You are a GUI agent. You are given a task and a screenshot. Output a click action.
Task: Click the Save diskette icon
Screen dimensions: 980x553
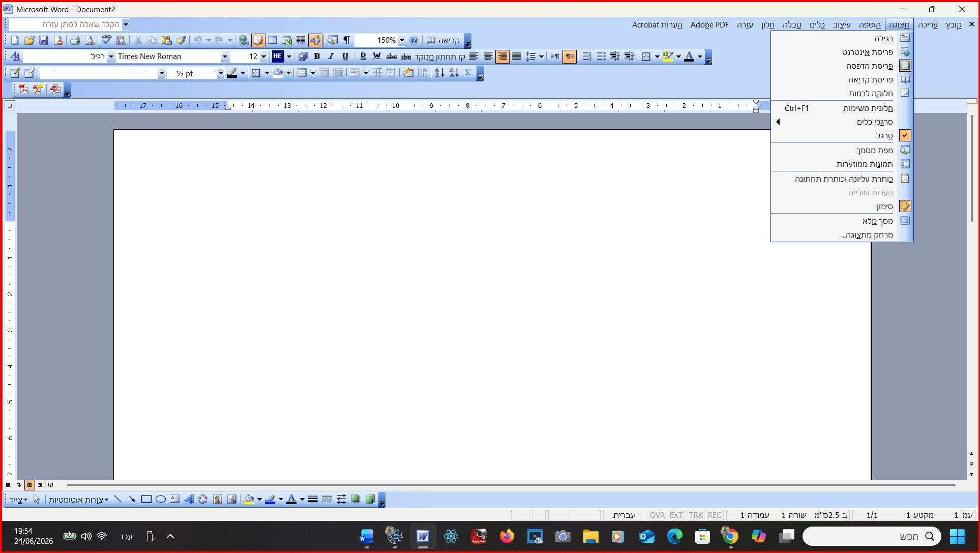tap(44, 40)
